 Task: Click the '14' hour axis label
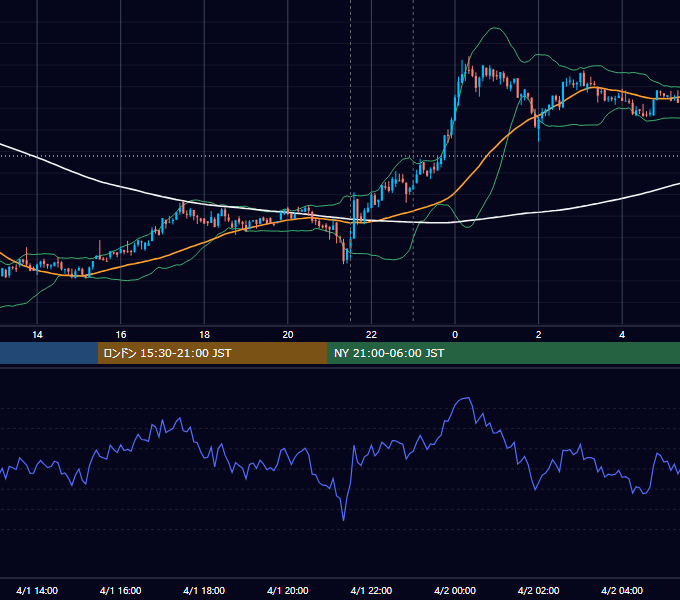coord(37,335)
